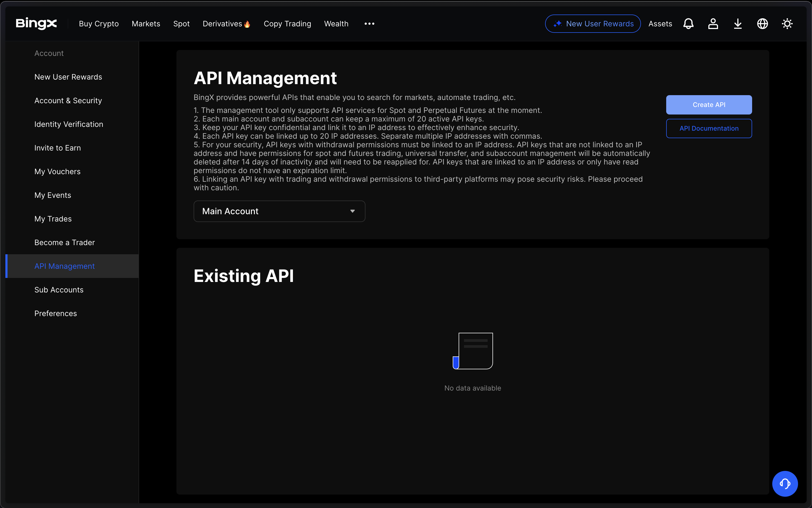Click the download app icon

click(x=738, y=24)
